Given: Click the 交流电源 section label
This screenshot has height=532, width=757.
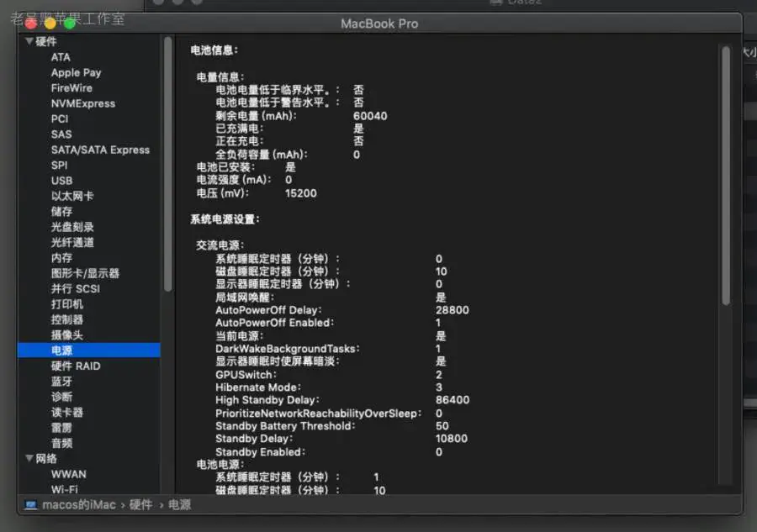Looking at the screenshot, I should click(220, 245).
